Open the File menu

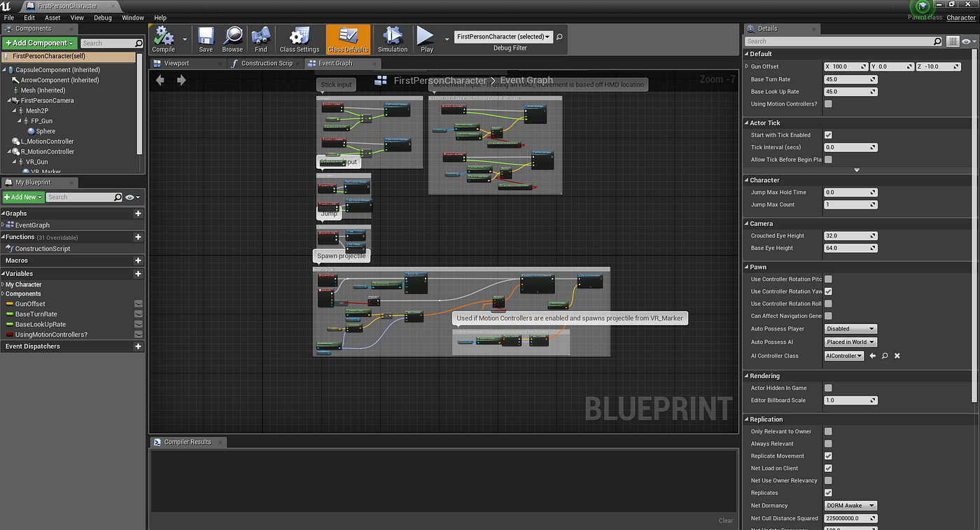pos(9,18)
